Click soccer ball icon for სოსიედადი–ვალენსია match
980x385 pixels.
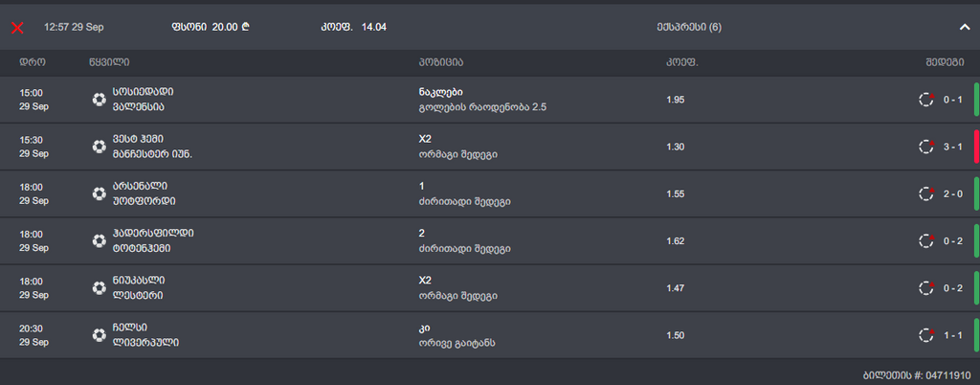[99, 100]
